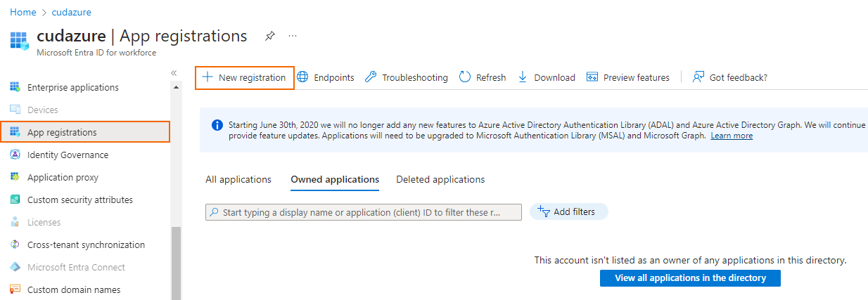Click the Preview features toolbar label

coord(637,77)
